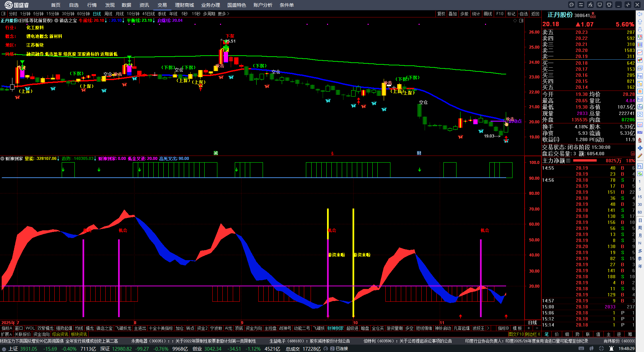Image resolution: width=644 pixels, height=352 pixels.
Task: Expand the 扩展 panel at bottom left
Action: (x=6, y=334)
